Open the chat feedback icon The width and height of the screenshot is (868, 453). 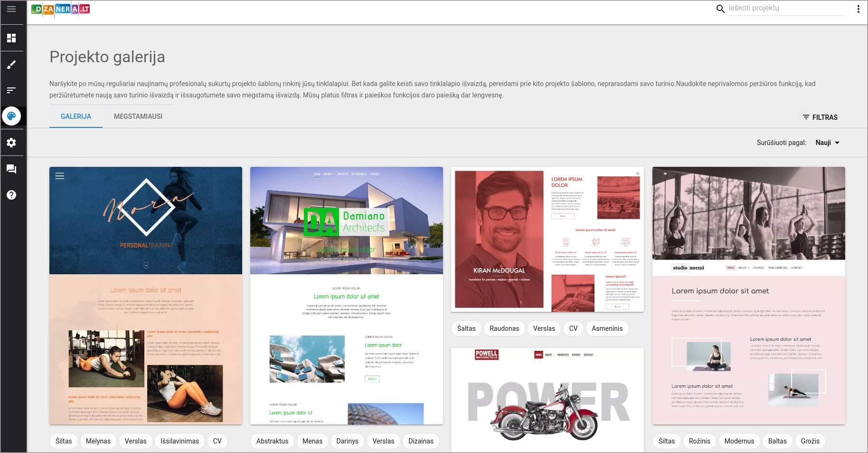(11, 169)
